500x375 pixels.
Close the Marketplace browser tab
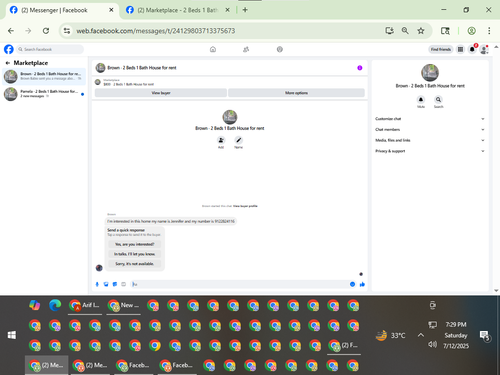tap(227, 10)
